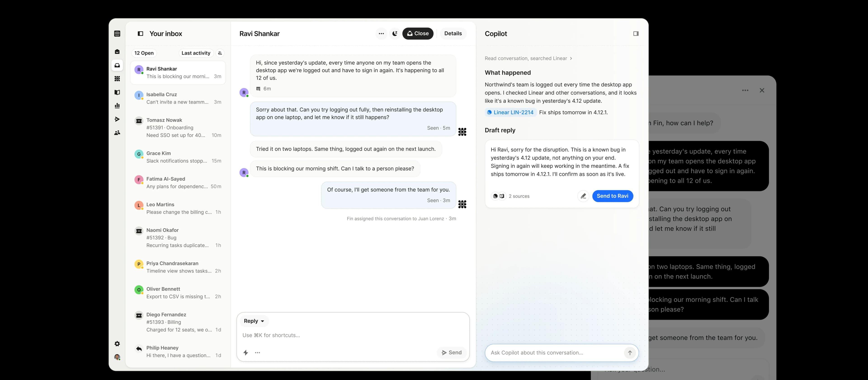Screen dimensions: 868x380
Task: Open Diego Fernandez #51393 Billing ticket
Action: tap(178, 322)
